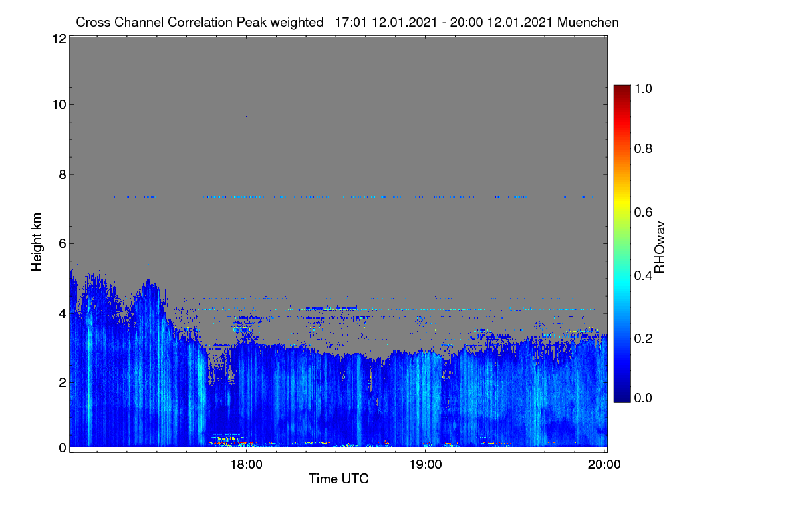The image size is (798, 532).
Task: Click the colorbar value '0.8'
Action: point(644,148)
